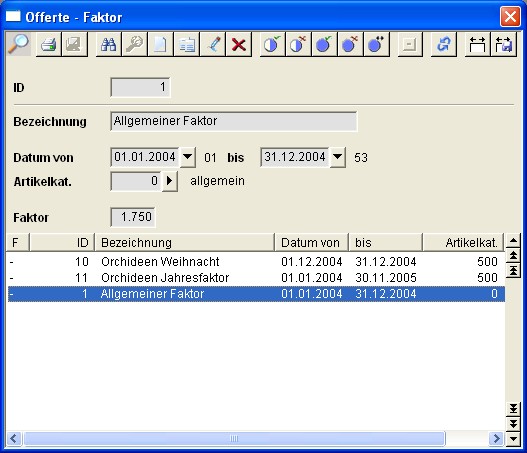
Task: Select the Orchideen Weihnacht row
Action: (256, 261)
